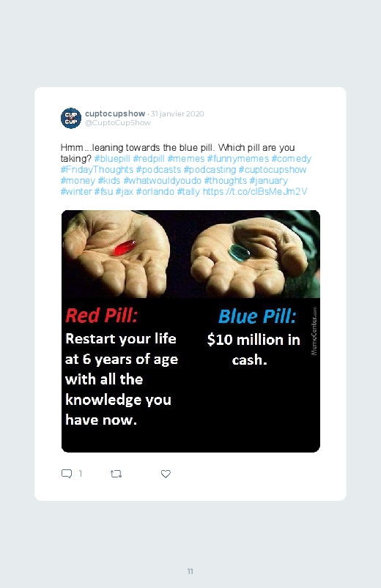Click the retweet arrows icon
The height and width of the screenshot is (588, 381).
pos(116,474)
